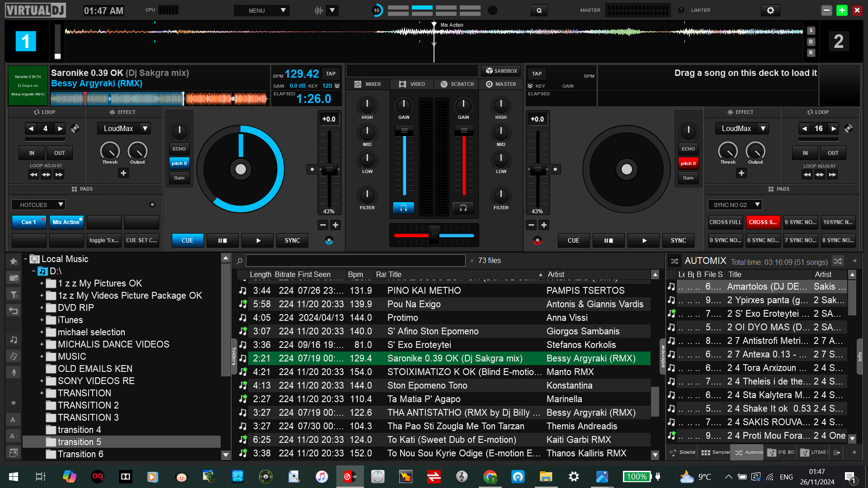This screenshot has width=868, height=488.
Task: Toggle deck 2 red pitch 0 button
Action: pos(688,163)
